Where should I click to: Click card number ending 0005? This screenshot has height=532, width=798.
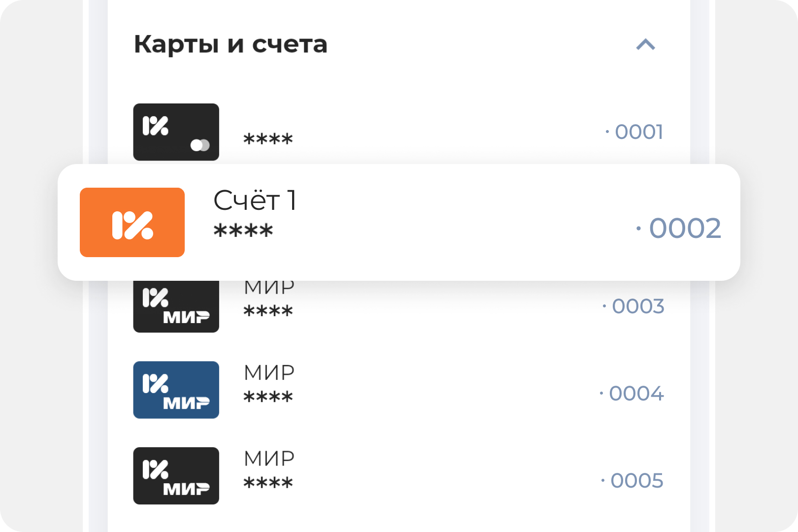click(632, 481)
